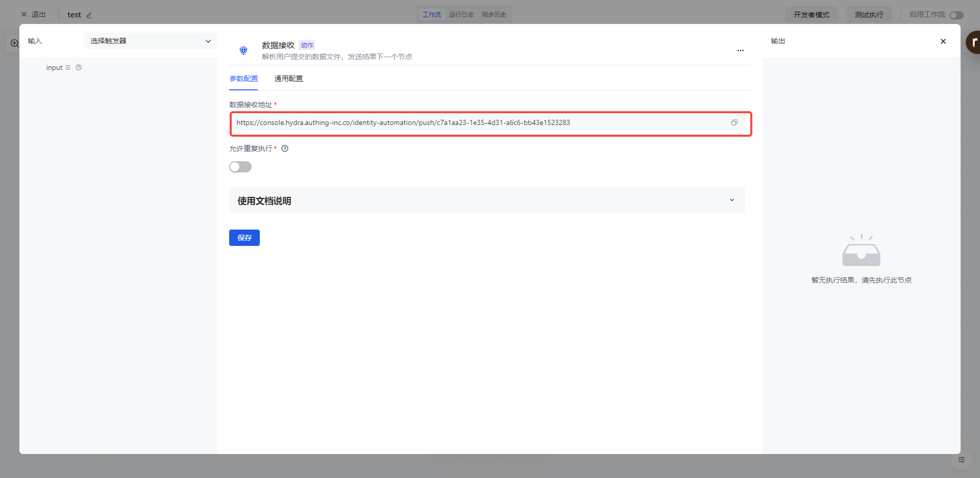
Task: Toggle the 允许重复执行 switch
Action: click(240, 167)
